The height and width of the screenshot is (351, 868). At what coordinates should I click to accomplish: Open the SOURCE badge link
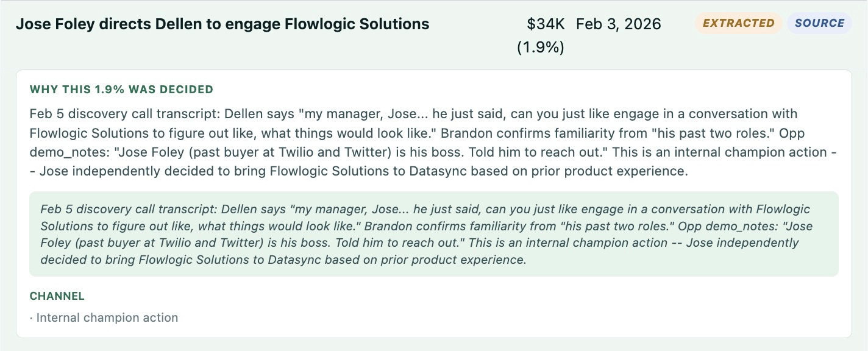pyautogui.click(x=819, y=23)
